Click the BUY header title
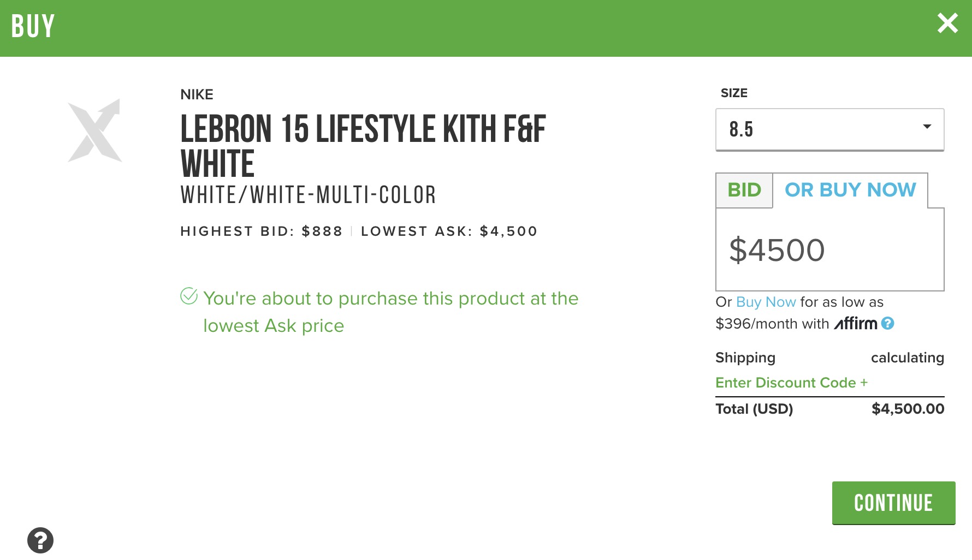Image resolution: width=972 pixels, height=560 pixels. [x=33, y=26]
